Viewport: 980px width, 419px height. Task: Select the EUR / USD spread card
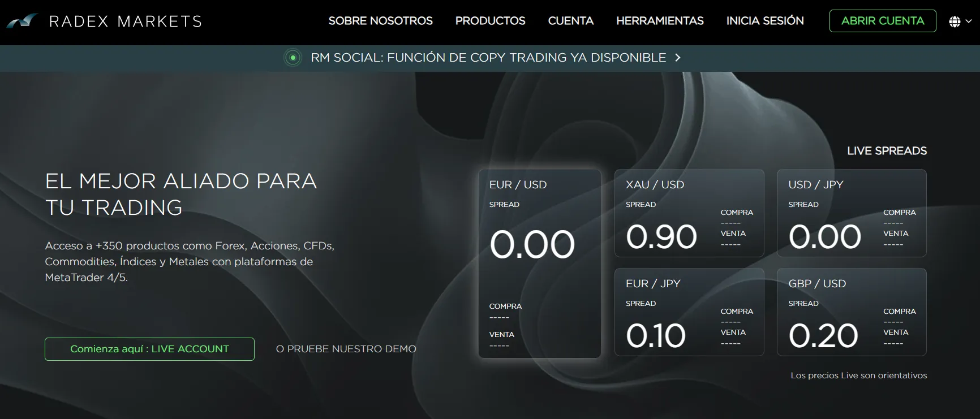pos(540,264)
